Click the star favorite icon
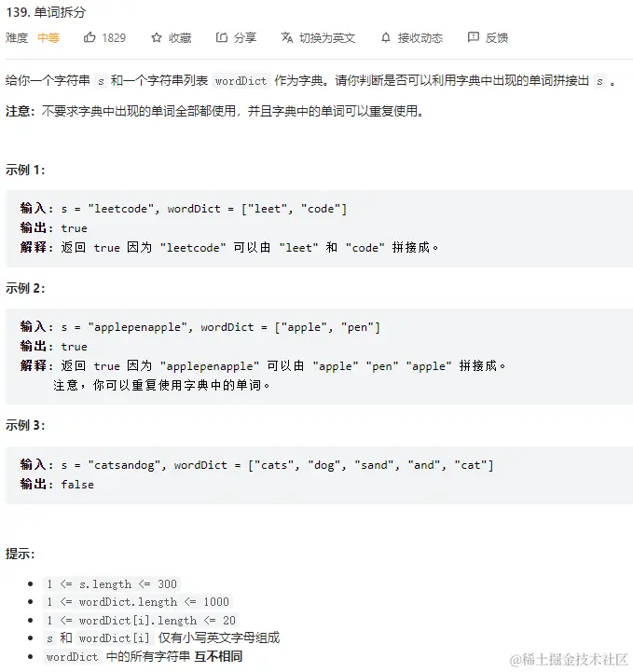Viewport: 633px width, 672px height. [157, 38]
